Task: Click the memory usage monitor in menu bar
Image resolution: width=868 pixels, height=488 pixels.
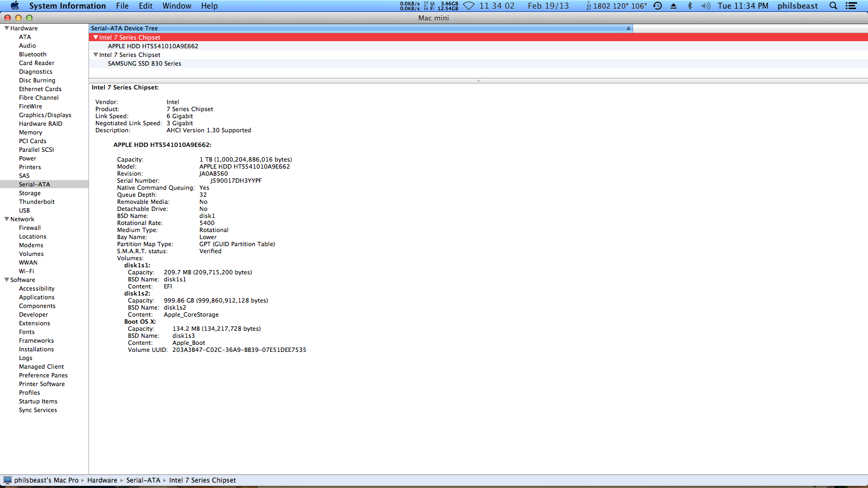Action: coord(441,5)
